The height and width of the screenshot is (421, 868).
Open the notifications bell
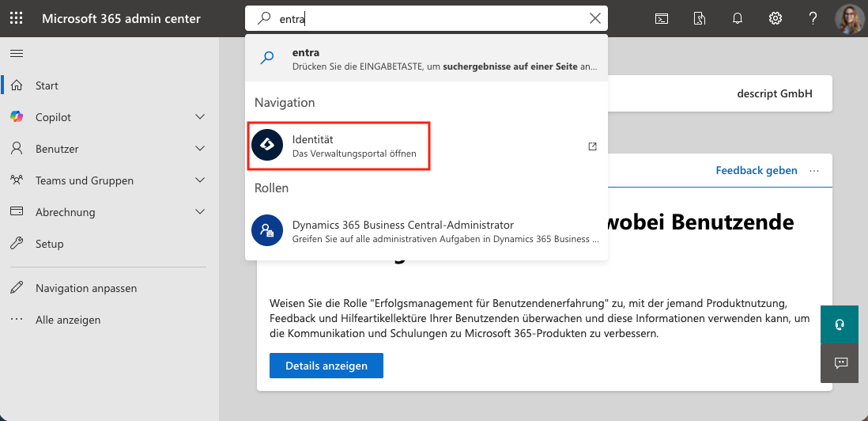pos(738,18)
